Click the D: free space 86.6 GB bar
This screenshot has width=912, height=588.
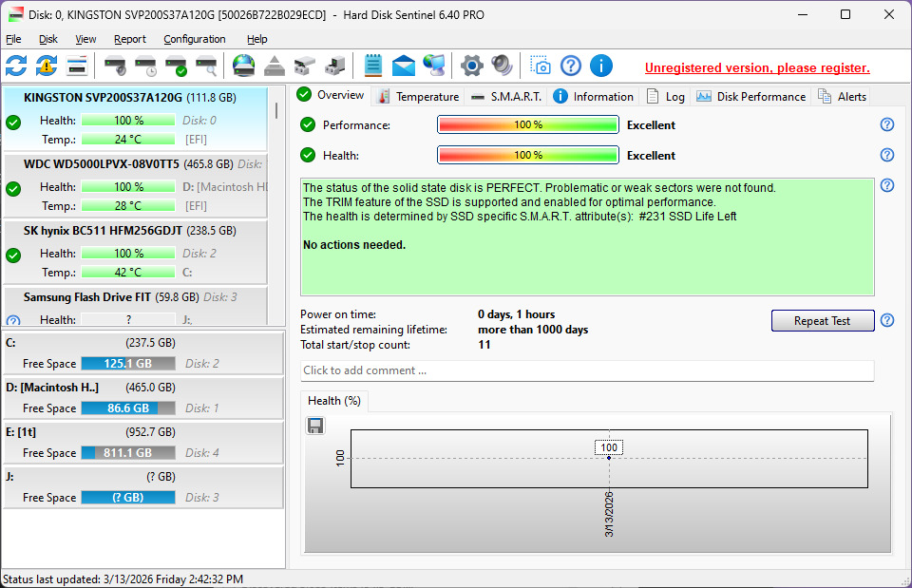click(x=128, y=408)
